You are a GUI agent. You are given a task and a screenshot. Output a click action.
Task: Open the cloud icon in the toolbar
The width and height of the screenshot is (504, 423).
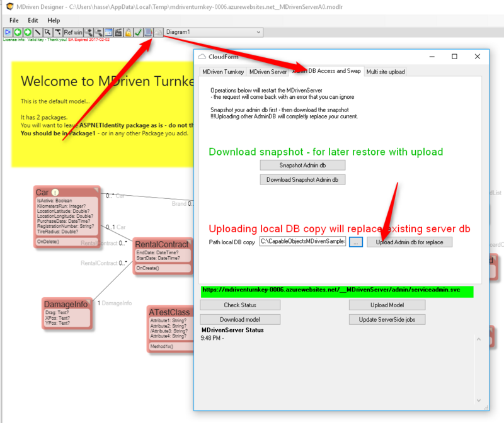(x=158, y=32)
